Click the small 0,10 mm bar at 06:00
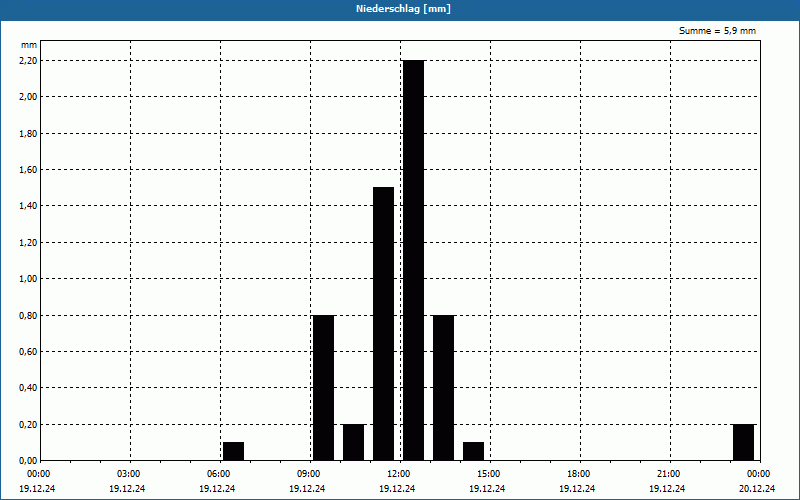This screenshot has width=800, height=500. pyautogui.click(x=233, y=452)
